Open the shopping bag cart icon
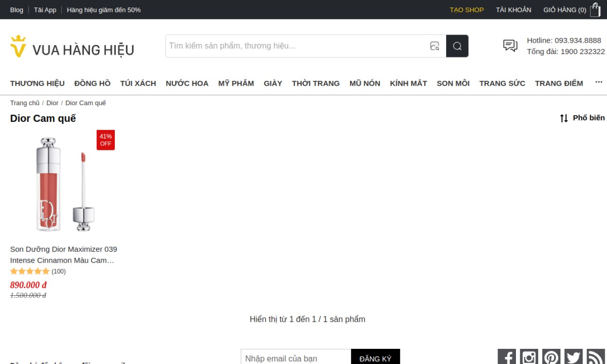 595,9
